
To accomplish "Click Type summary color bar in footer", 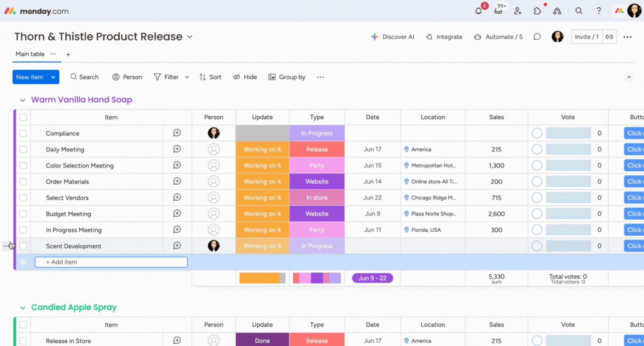I will point(317,278).
